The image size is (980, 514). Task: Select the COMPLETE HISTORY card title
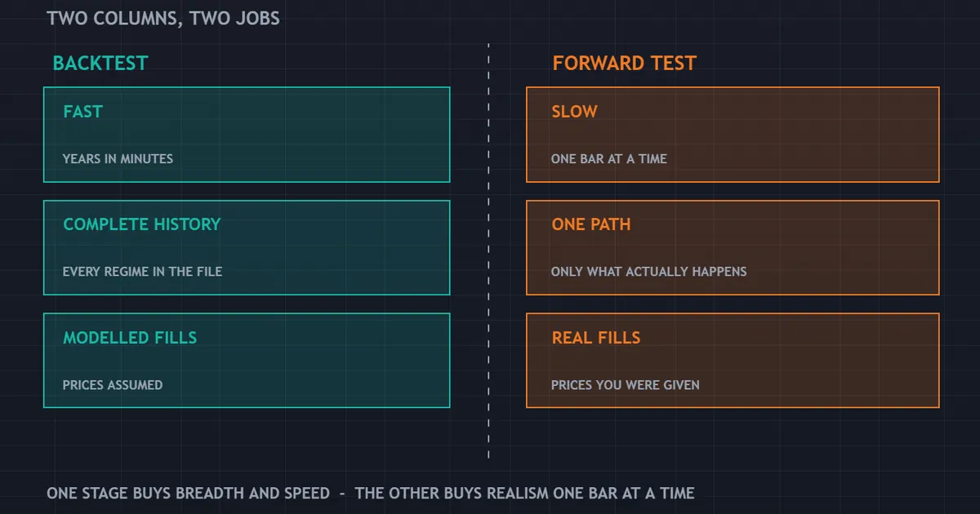(142, 224)
